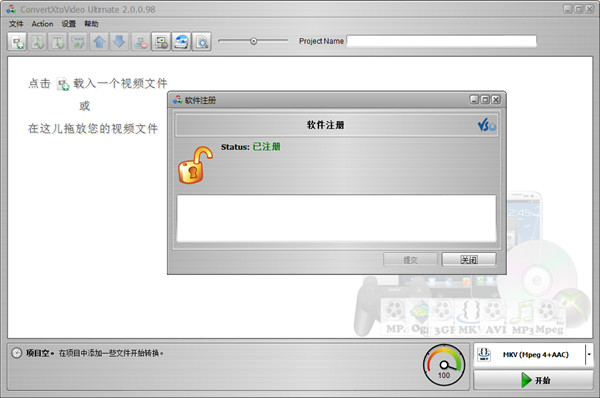Click the app icon in the 软件注册 title bar
Viewport: 600px width, 398px height.
[x=178, y=100]
